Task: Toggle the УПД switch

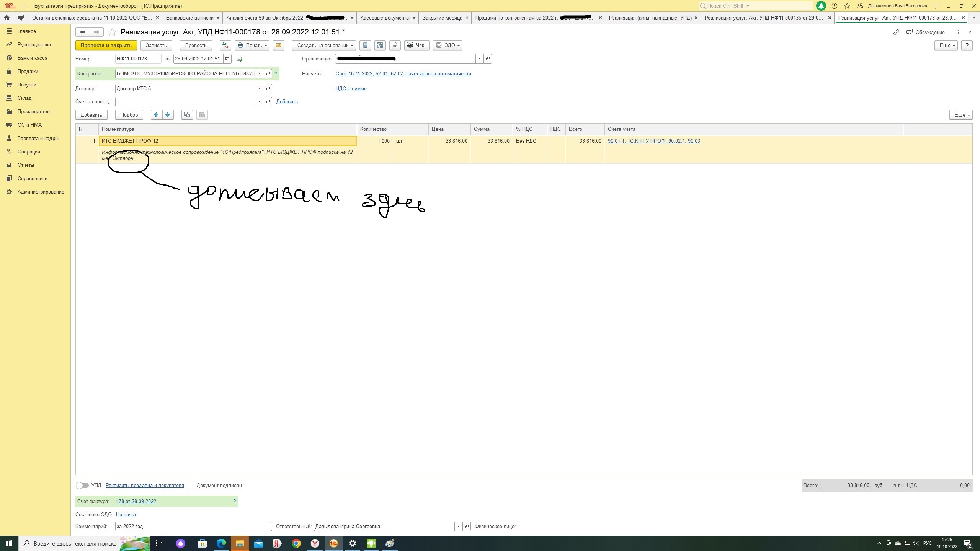Action: (82, 485)
